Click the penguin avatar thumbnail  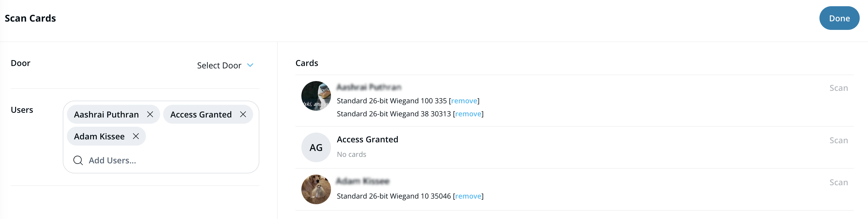point(316,96)
